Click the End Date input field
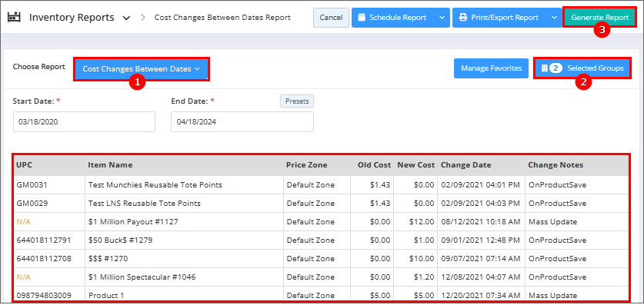The image size is (644, 305). (x=242, y=121)
